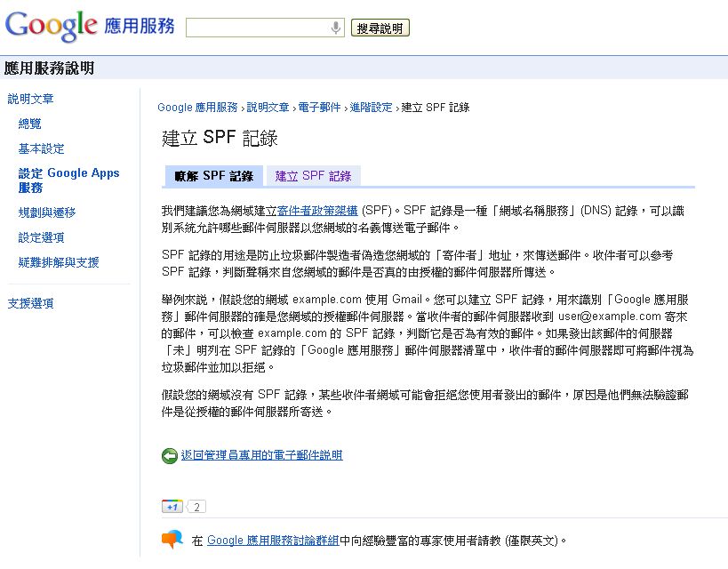The width and height of the screenshot is (728, 569).
Task: Select 基本設定 in the sidebar
Action: [x=41, y=149]
